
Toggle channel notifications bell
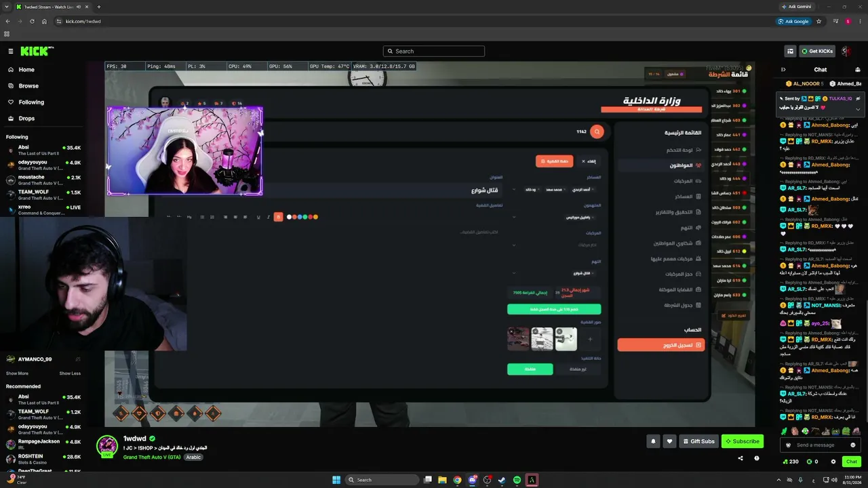click(653, 441)
